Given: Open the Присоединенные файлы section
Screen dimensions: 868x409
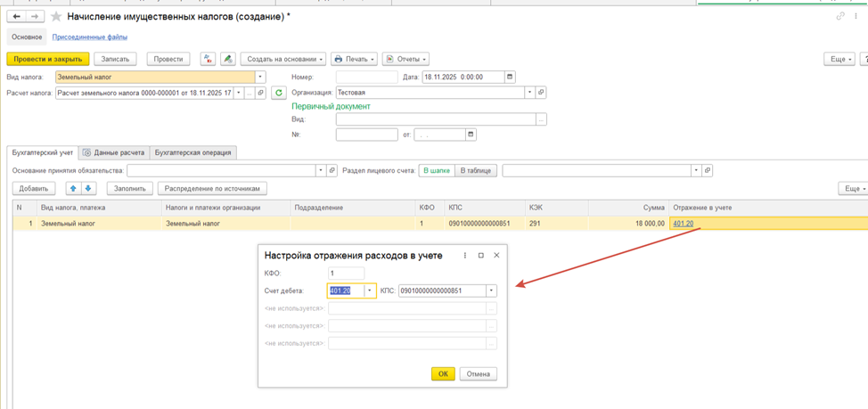Looking at the screenshot, I should [x=90, y=37].
